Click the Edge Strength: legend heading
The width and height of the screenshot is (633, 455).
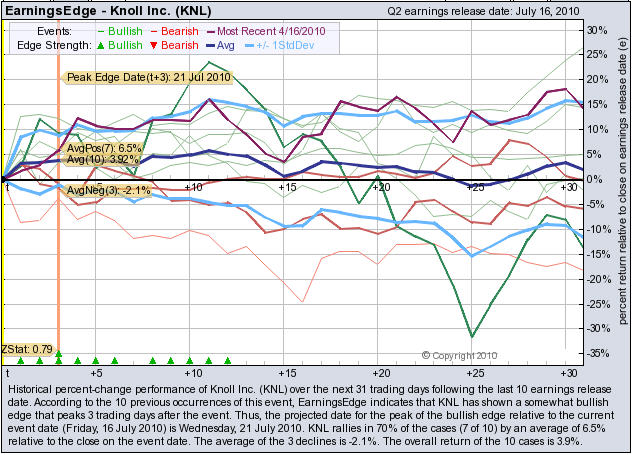coord(54,45)
